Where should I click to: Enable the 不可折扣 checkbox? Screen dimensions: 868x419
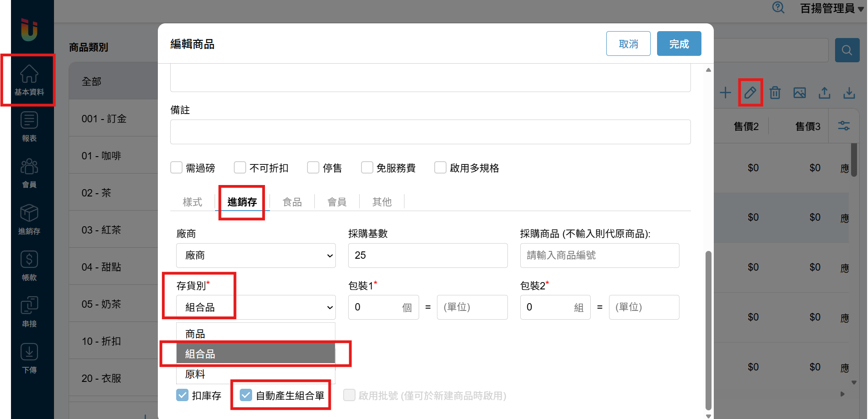(240, 168)
